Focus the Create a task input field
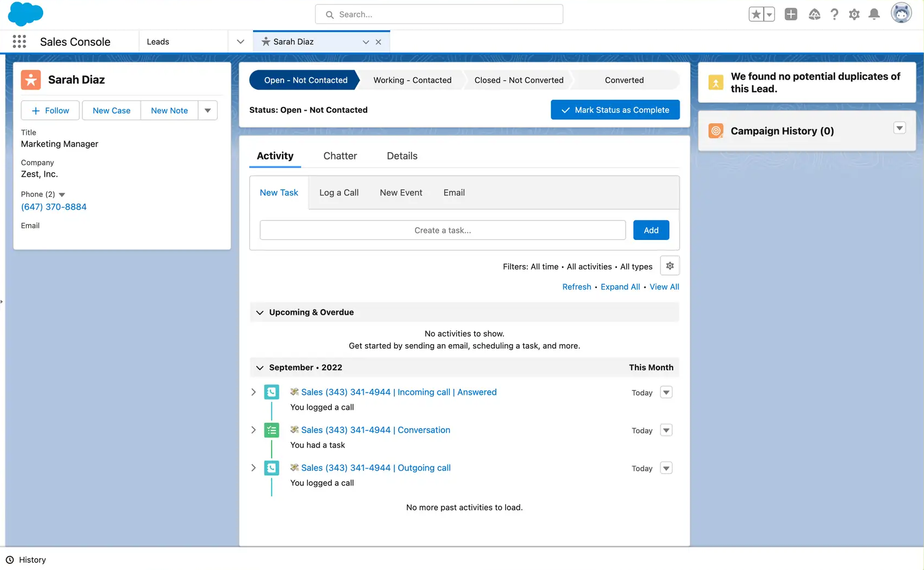The image size is (924, 570). point(442,230)
